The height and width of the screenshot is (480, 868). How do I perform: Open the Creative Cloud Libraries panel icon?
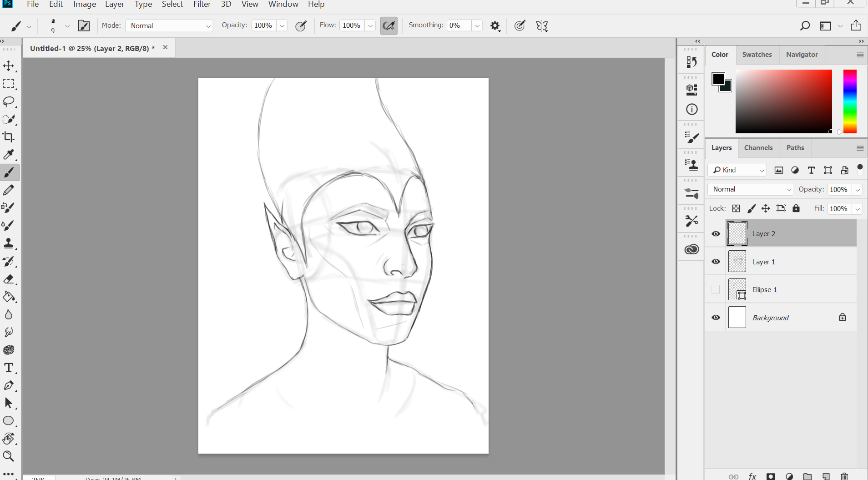(691, 249)
